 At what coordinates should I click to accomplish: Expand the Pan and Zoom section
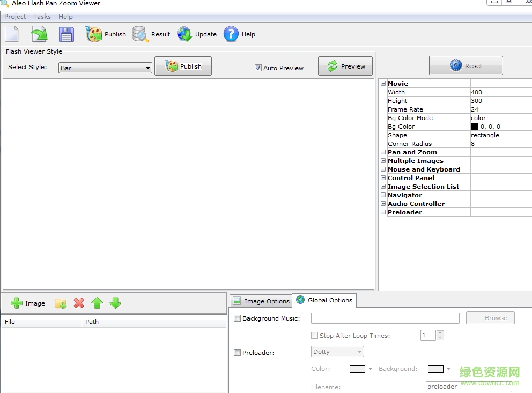coord(383,152)
